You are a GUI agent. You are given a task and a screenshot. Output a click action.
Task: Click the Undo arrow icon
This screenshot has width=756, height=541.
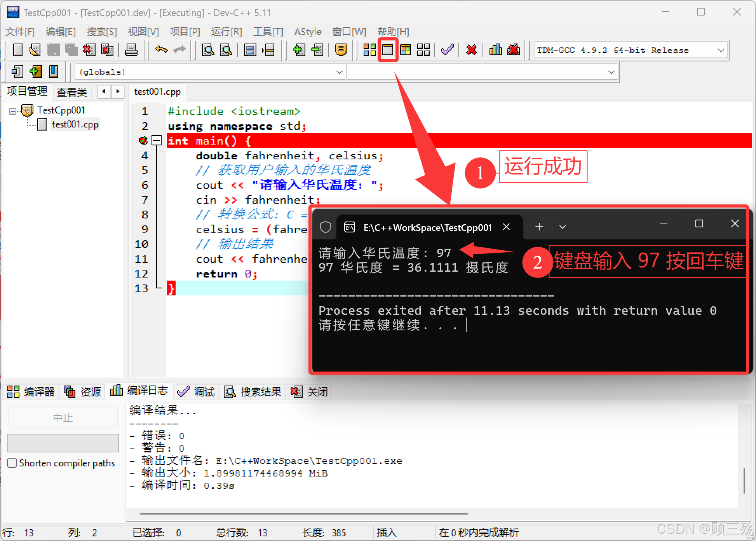click(x=161, y=50)
